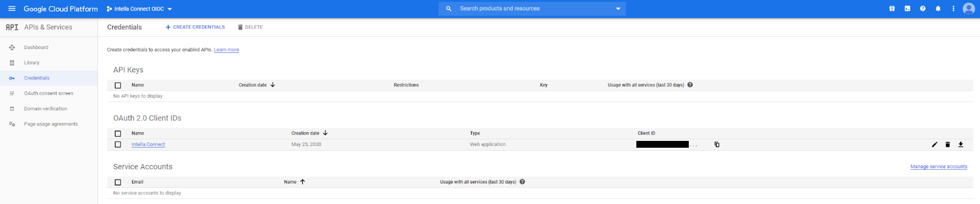This screenshot has width=980, height=204.
Task: Open the hamburger navigation menu
Action: click(12, 9)
